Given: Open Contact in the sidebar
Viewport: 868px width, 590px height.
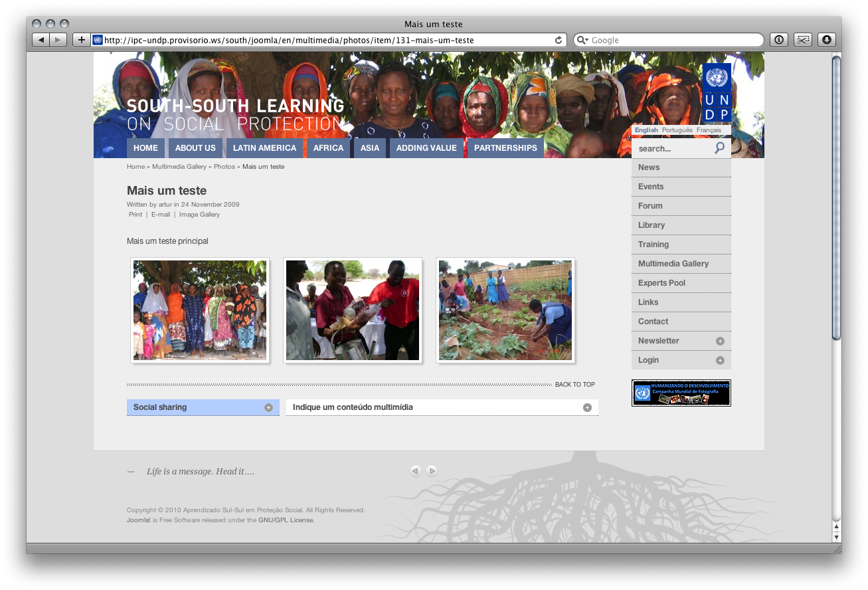Looking at the screenshot, I should 681,322.
